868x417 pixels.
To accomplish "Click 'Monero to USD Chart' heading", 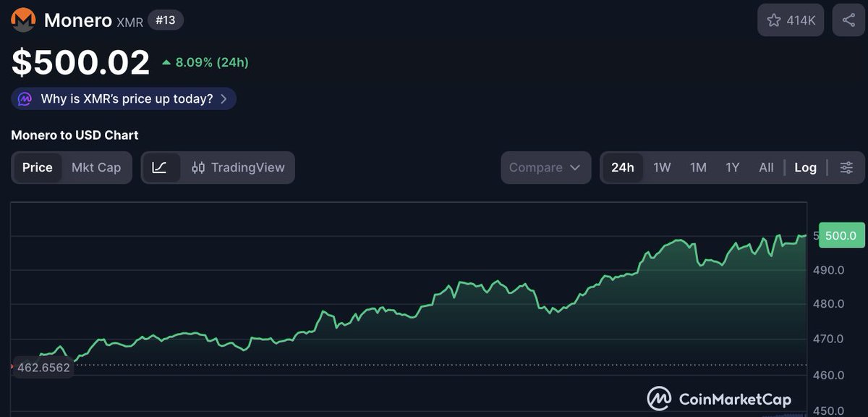I will pyautogui.click(x=75, y=135).
